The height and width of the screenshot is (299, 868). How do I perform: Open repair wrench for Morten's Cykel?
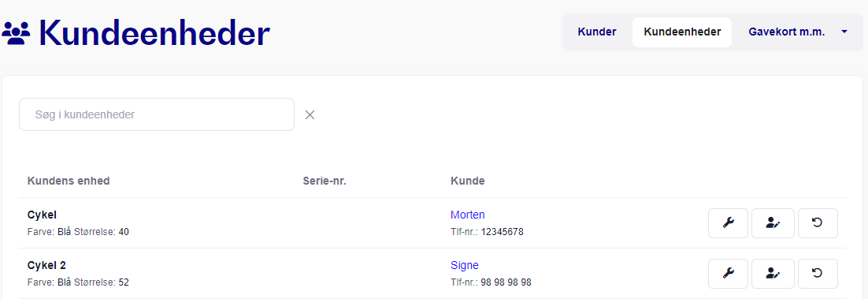click(x=728, y=223)
